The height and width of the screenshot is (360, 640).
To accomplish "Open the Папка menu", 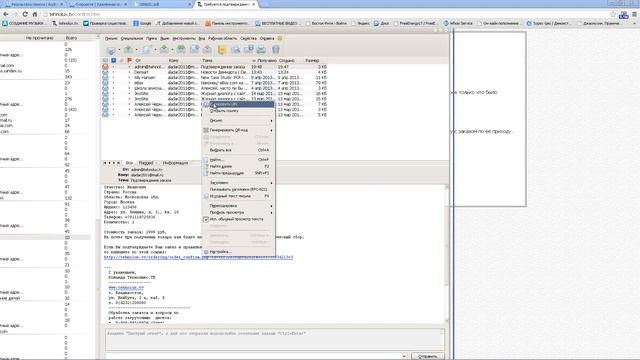I will coord(151,38).
